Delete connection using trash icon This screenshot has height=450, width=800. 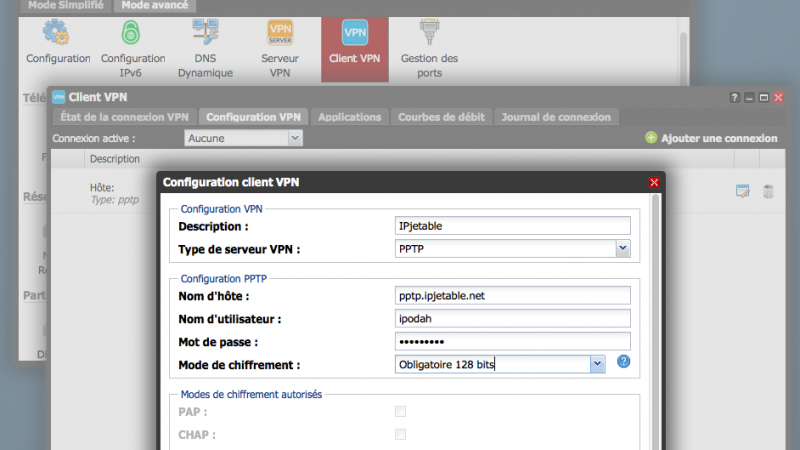coord(768,191)
